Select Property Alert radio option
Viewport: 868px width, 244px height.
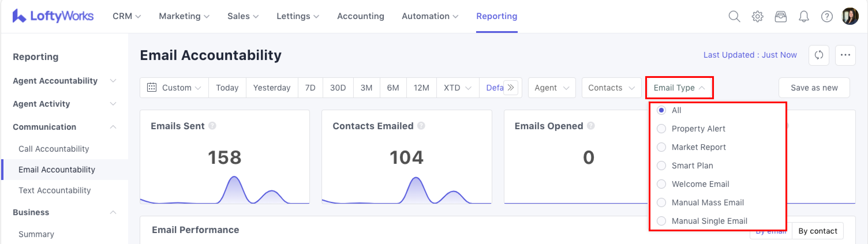point(661,129)
